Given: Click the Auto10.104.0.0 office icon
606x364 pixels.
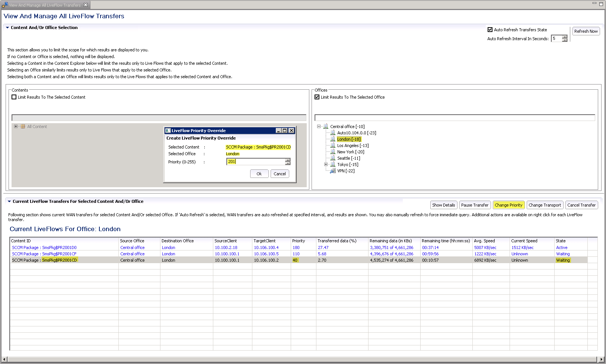Looking at the screenshot, I should 333,133.
